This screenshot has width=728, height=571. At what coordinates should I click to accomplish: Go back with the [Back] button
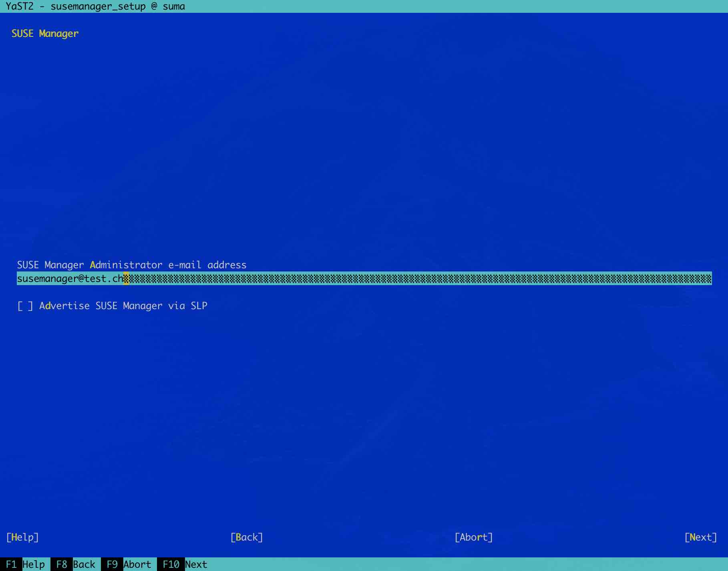coord(247,537)
